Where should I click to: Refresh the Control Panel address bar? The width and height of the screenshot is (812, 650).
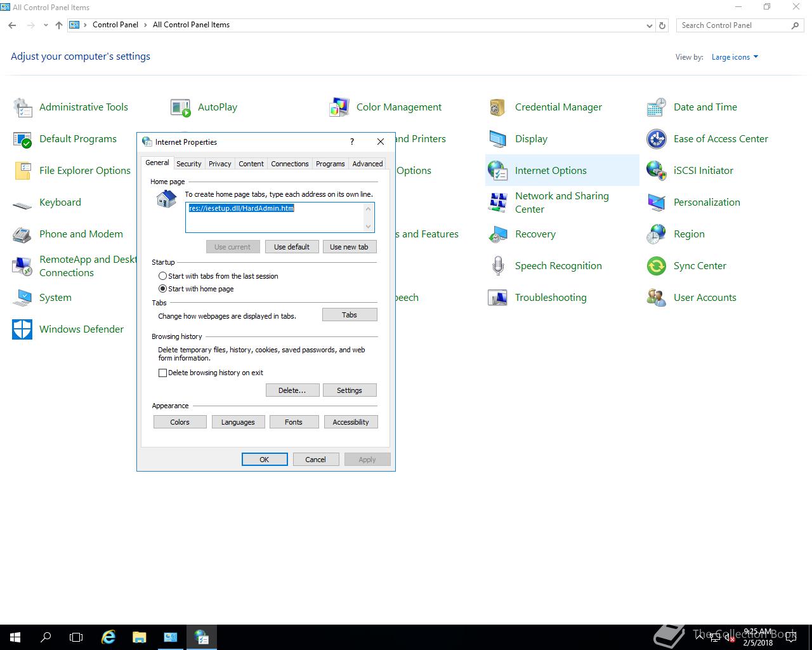662,25
